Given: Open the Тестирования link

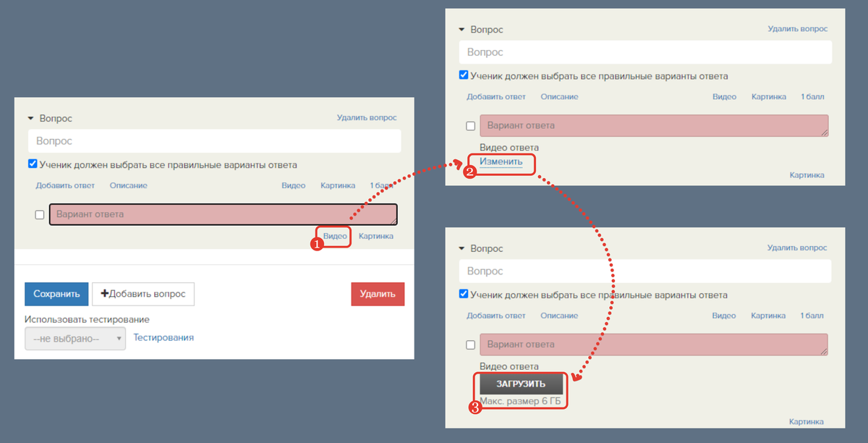Looking at the screenshot, I should coord(163,337).
